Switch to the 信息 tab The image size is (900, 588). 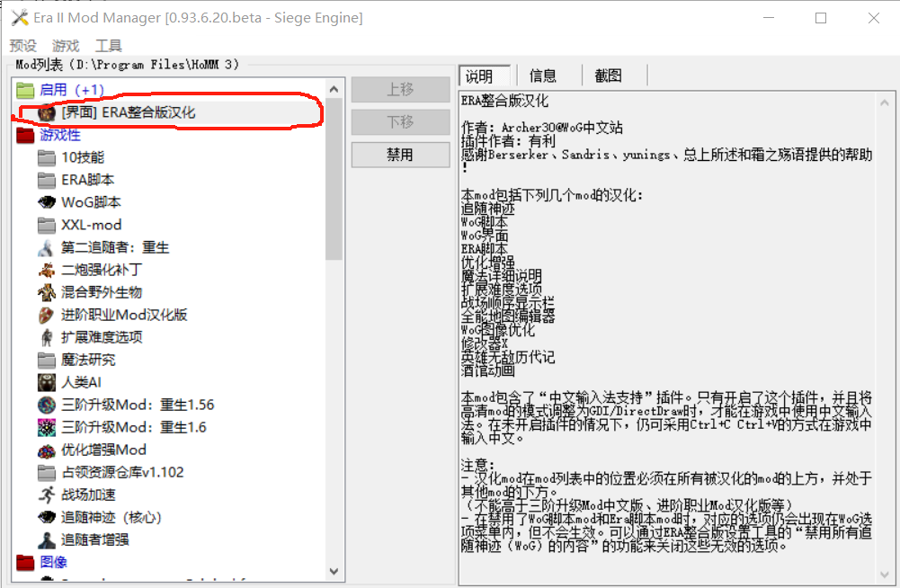pyautogui.click(x=543, y=76)
